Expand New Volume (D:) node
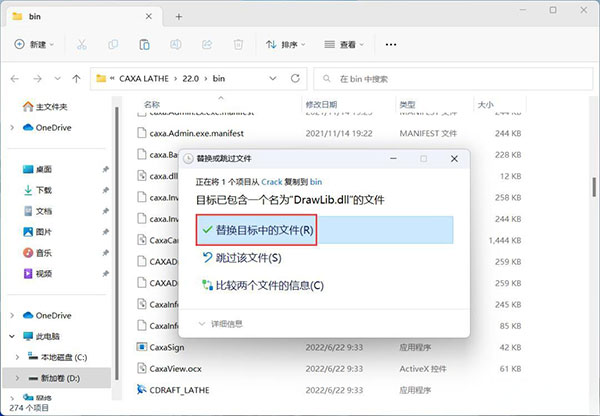This screenshot has width=600, height=416. click(x=17, y=378)
